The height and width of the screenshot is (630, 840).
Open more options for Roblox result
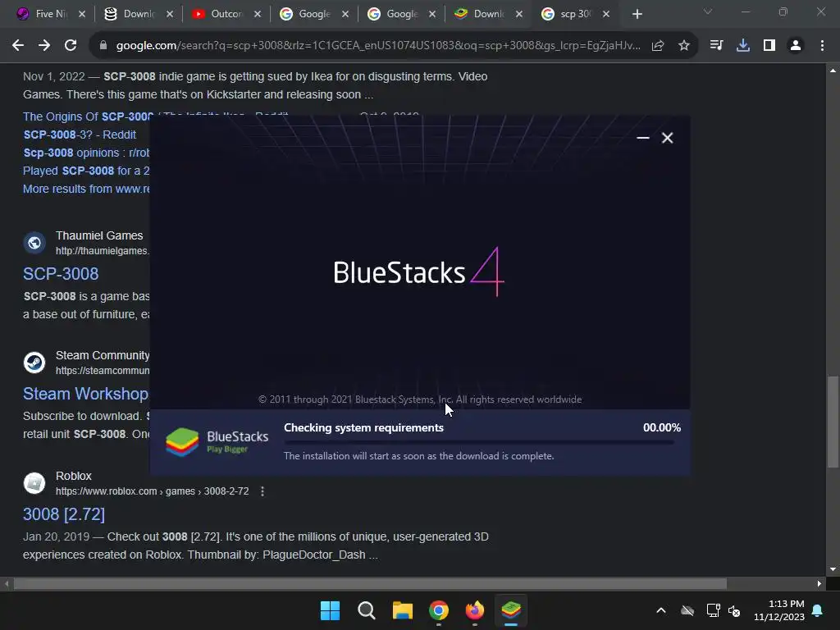(x=262, y=491)
